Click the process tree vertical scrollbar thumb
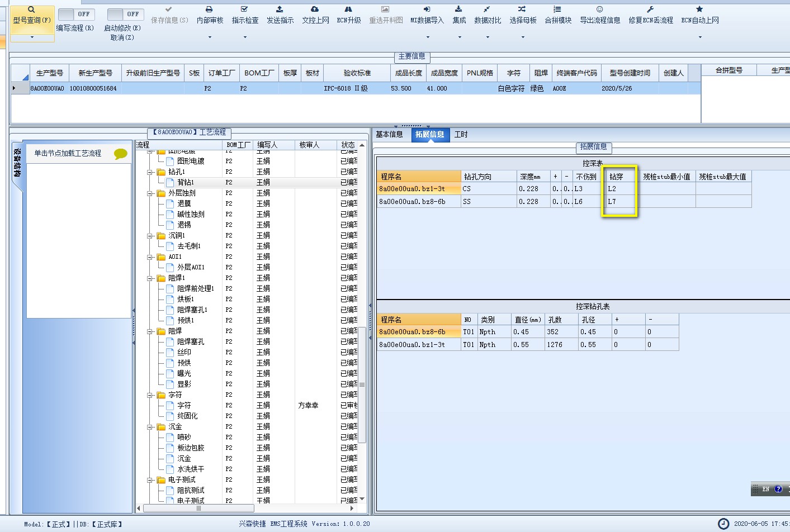This screenshot has height=532, width=790. tap(362, 384)
